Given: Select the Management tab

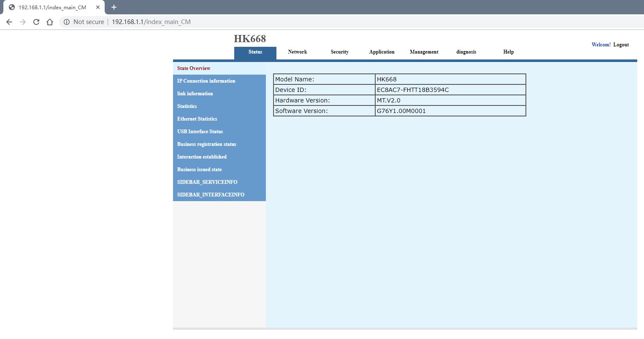Looking at the screenshot, I should (x=424, y=52).
